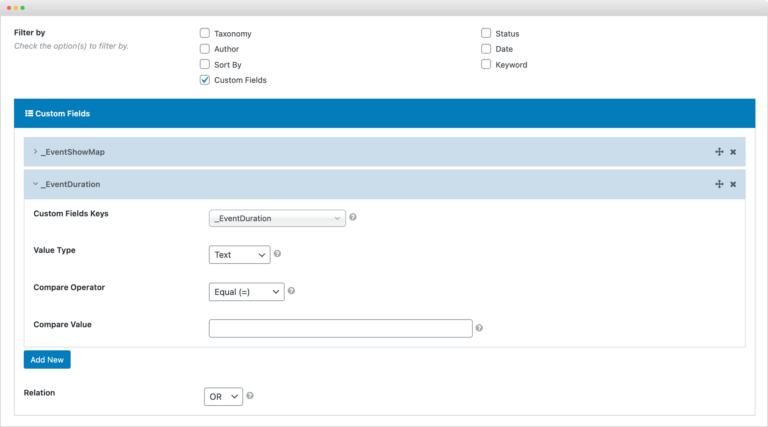The width and height of the screenshot is (768, 427).
Task: Click into the Compare Value text field
Action: pos(340,328)
